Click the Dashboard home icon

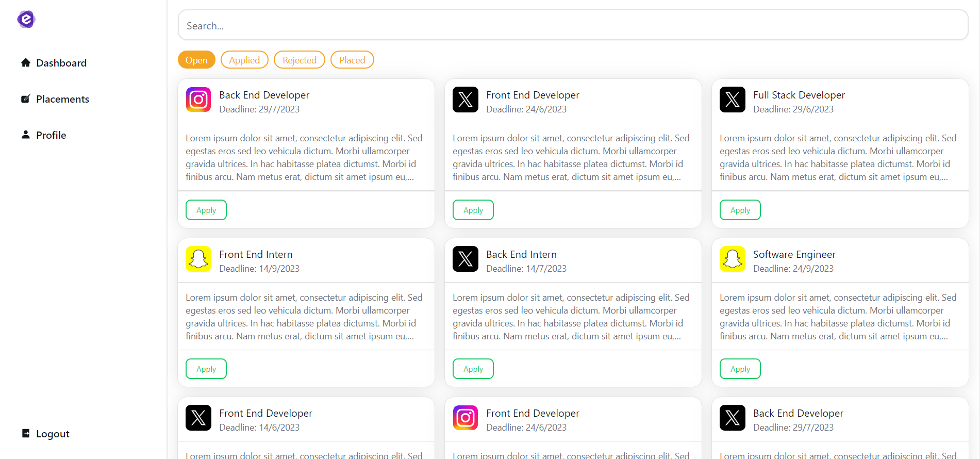tap(26, 62)
